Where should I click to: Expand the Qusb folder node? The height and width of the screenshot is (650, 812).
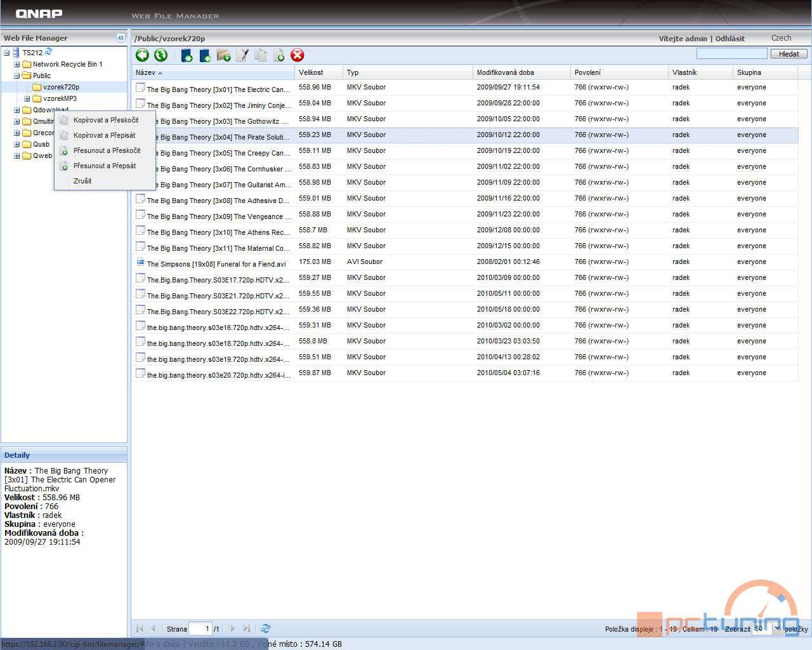point(17,144)
